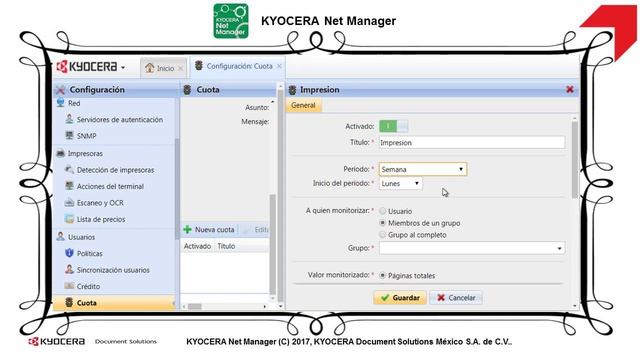Open Crédito settings
Viewport: 640px width, 360px height.
[88, 287]
